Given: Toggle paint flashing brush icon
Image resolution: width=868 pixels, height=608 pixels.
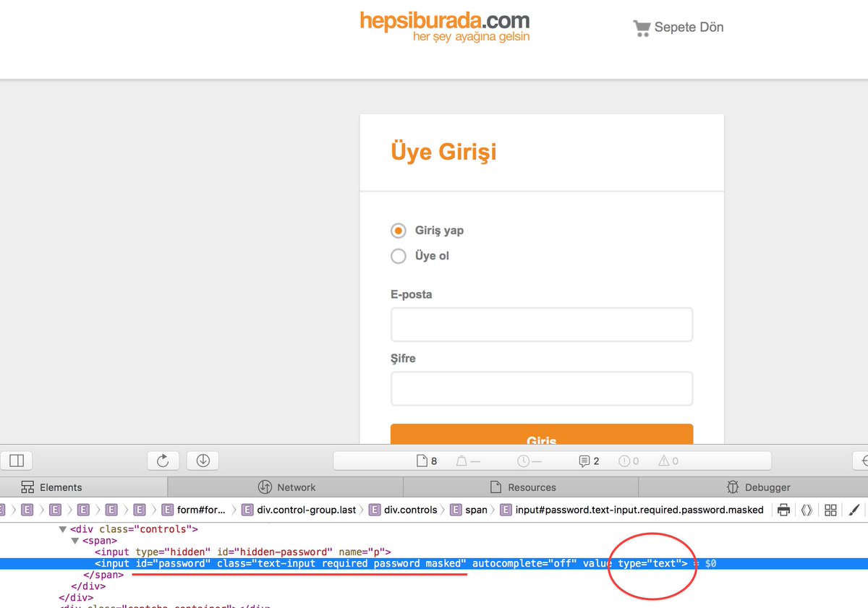Looking at the screenshot, I should coord(854,510).
